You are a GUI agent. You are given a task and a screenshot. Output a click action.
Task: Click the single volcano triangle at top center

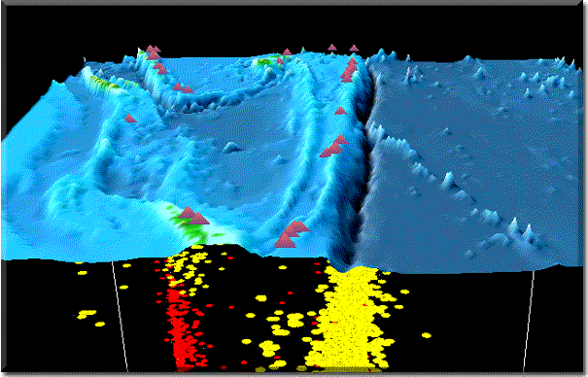point(287,51)
